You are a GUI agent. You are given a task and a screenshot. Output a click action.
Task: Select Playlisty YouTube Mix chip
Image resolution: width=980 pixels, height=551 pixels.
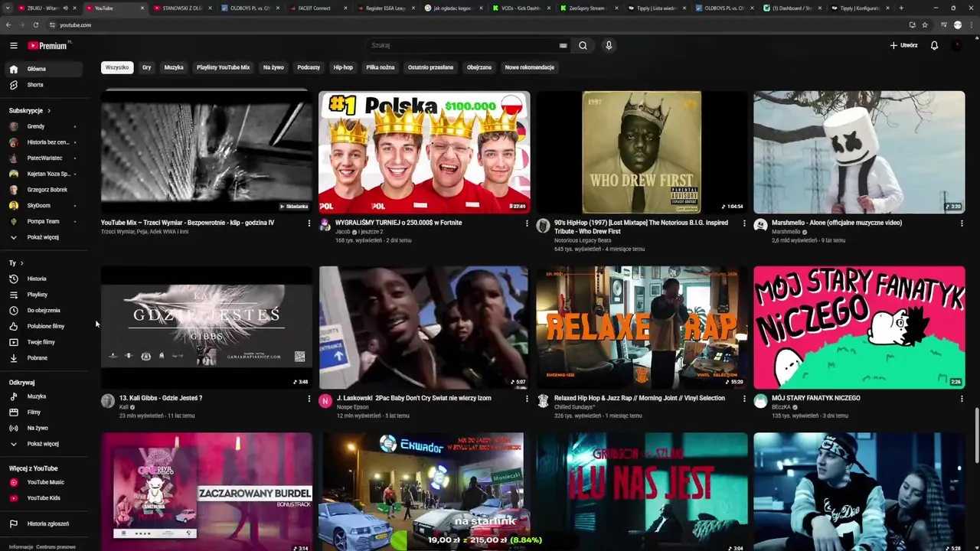click(x=223, y=67)
